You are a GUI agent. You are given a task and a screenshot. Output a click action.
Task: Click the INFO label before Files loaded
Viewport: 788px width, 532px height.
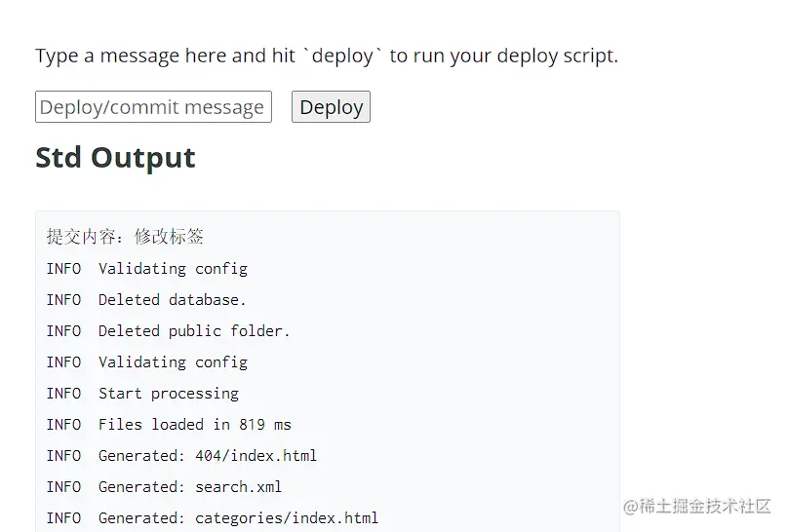coord(63,425)
